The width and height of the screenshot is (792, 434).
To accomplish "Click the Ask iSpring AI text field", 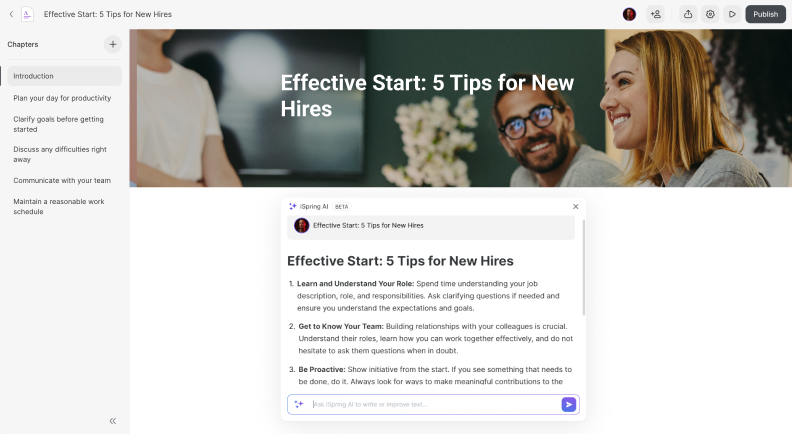I will coord(434,404).
